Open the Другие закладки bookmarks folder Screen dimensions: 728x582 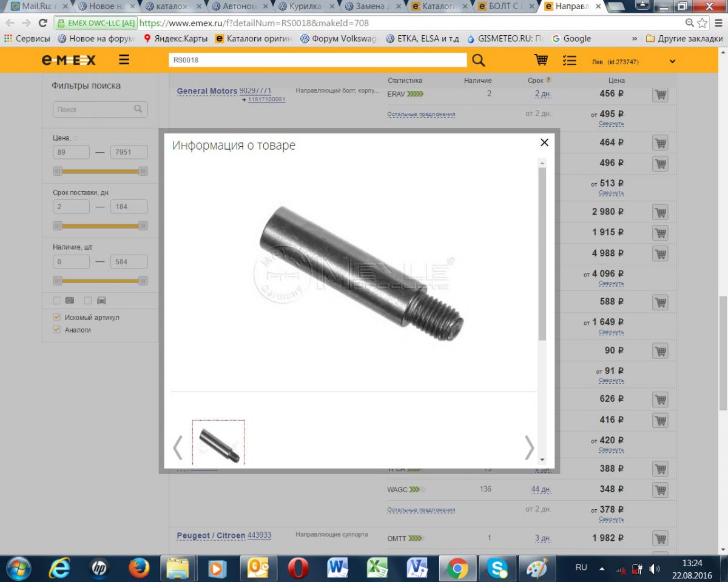pyautogui.click(x=684, y=39)
